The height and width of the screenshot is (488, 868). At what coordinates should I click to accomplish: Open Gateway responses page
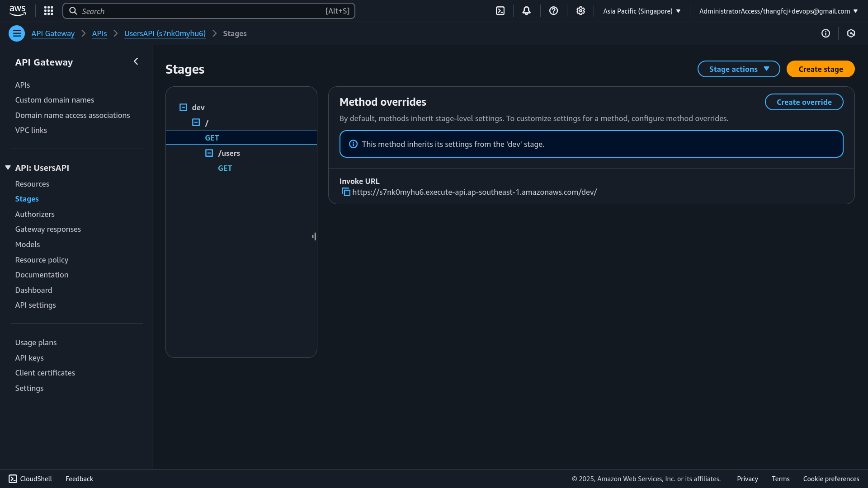48,229
